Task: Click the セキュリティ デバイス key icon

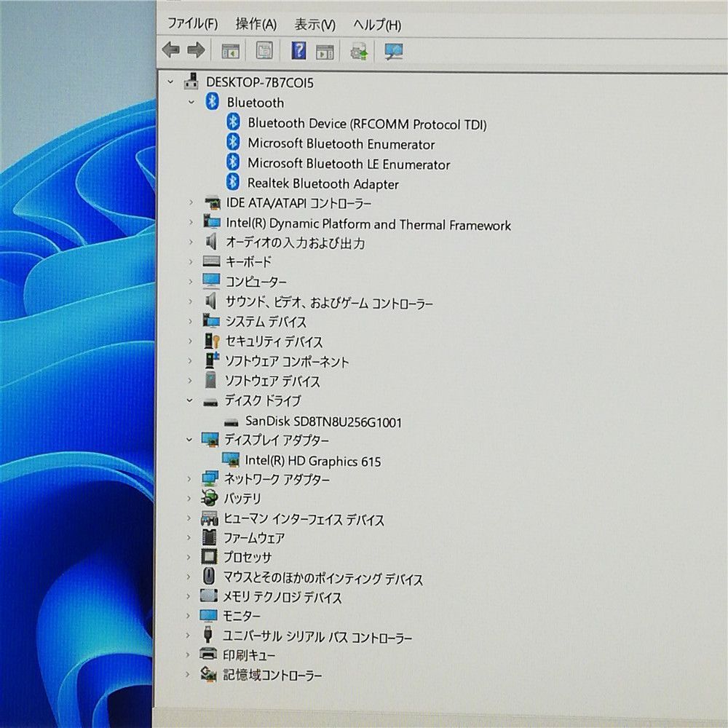Action: pyautogui.click(x=212, y=341)
